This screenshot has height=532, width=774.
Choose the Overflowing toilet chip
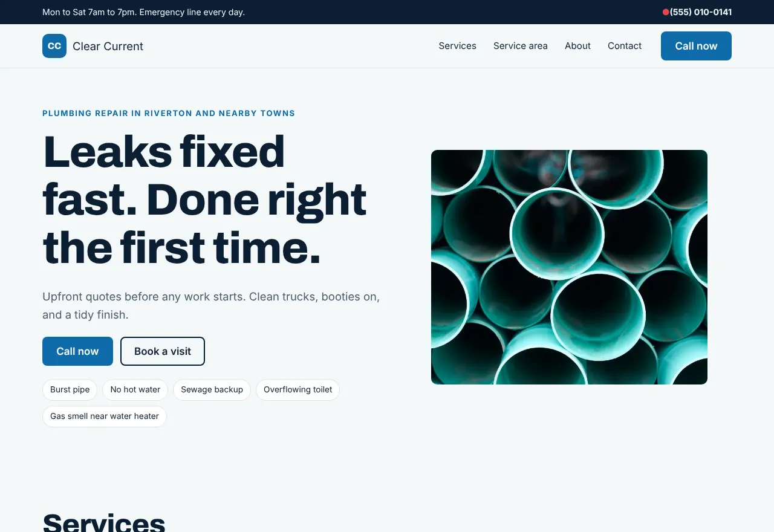coord(298,390)
